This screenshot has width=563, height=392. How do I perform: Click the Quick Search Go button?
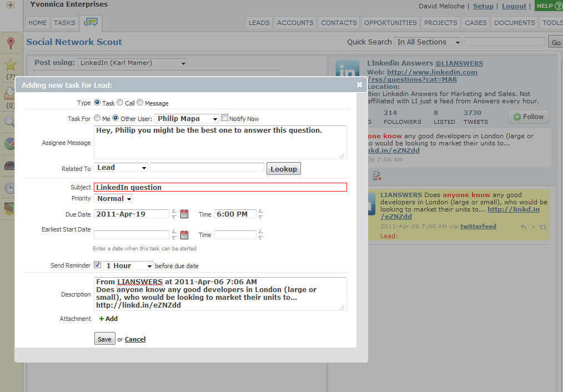click(x=556, y=42)
